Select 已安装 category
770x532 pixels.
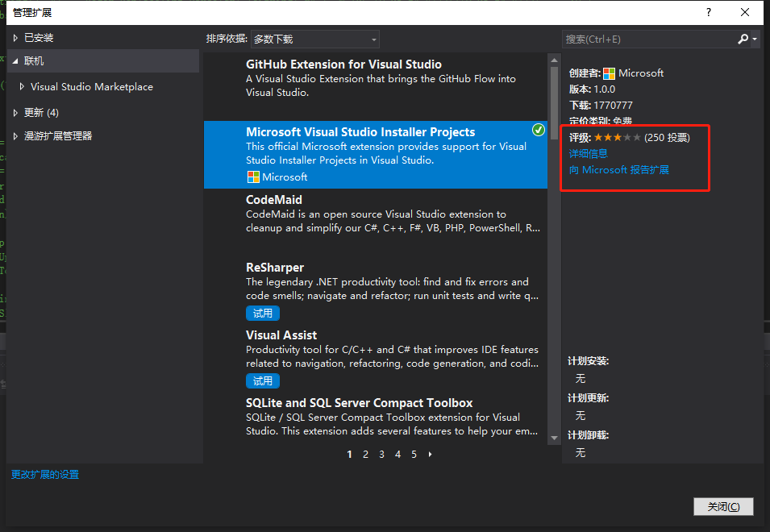39,38
